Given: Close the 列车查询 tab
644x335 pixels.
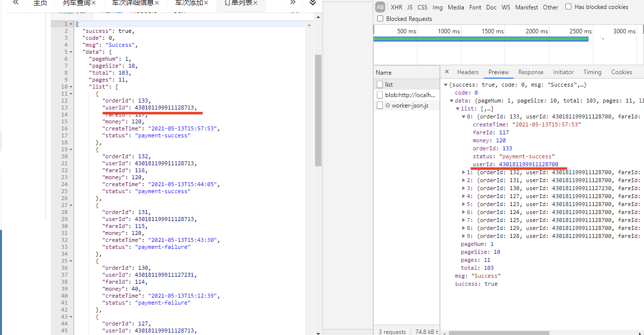Looking at the screenshot, I should coord(93,3).
